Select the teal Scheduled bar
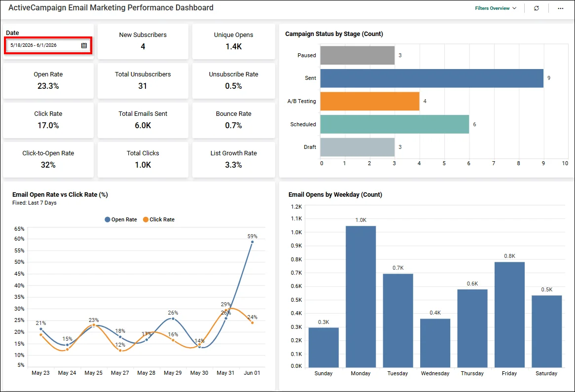Image resolution: width=575 pixels, height=392 pixels. point(395,124)
